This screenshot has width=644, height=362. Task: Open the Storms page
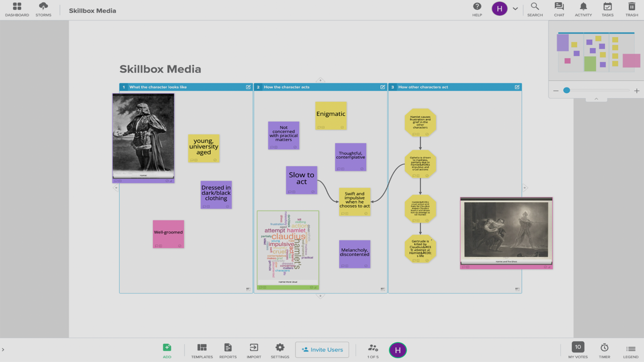coord(43,10)
